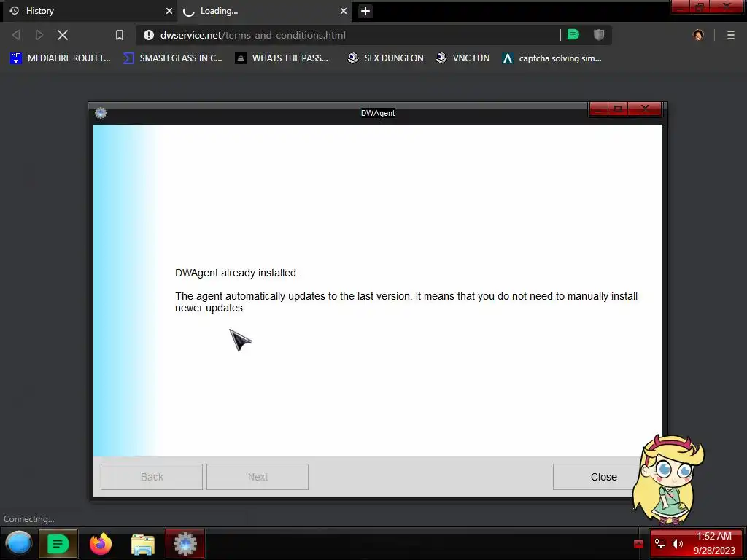Open the green reader mode icon
The height and width of the screenshot is (560, 747).
coord(573,34)
